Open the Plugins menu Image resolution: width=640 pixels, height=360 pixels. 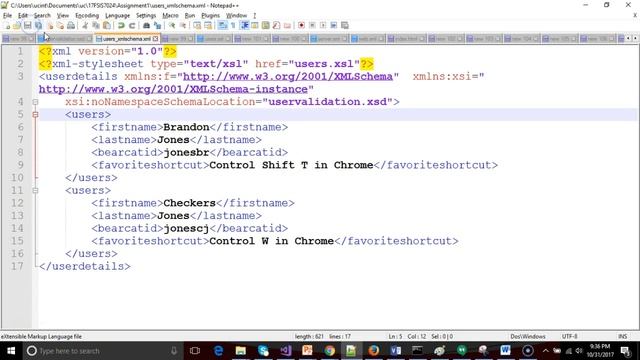(x=211, y=16)
